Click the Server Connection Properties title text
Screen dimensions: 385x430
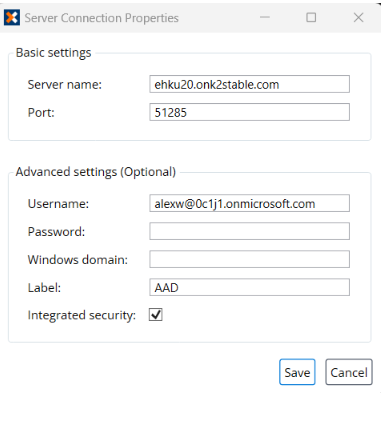click(x=102, y=18)
